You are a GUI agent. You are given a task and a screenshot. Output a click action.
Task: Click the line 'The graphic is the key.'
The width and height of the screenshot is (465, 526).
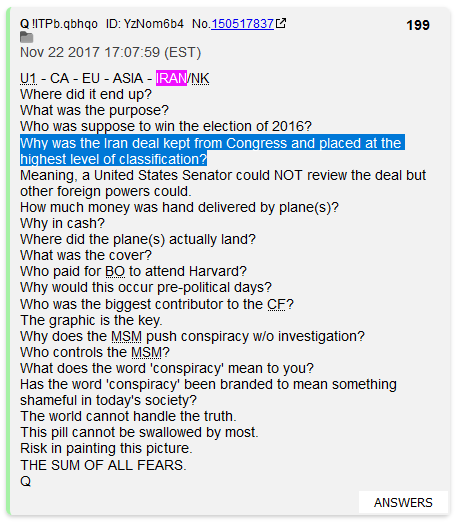(91, 320)
